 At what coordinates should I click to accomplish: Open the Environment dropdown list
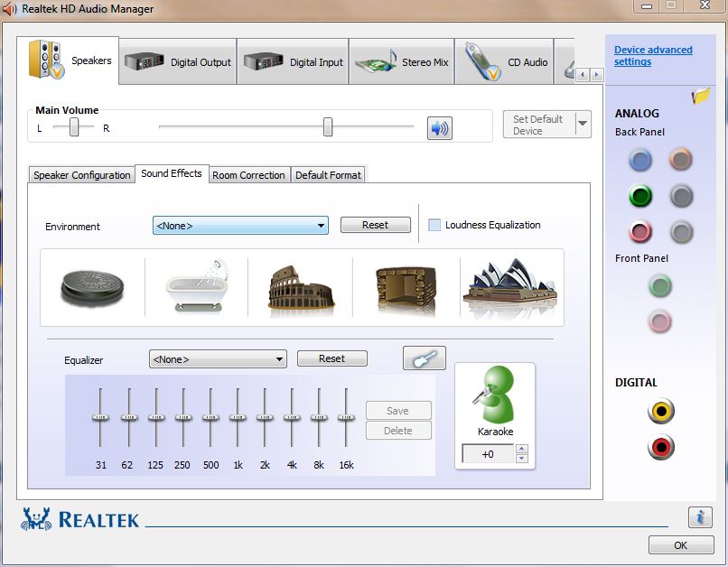(239, 226)
